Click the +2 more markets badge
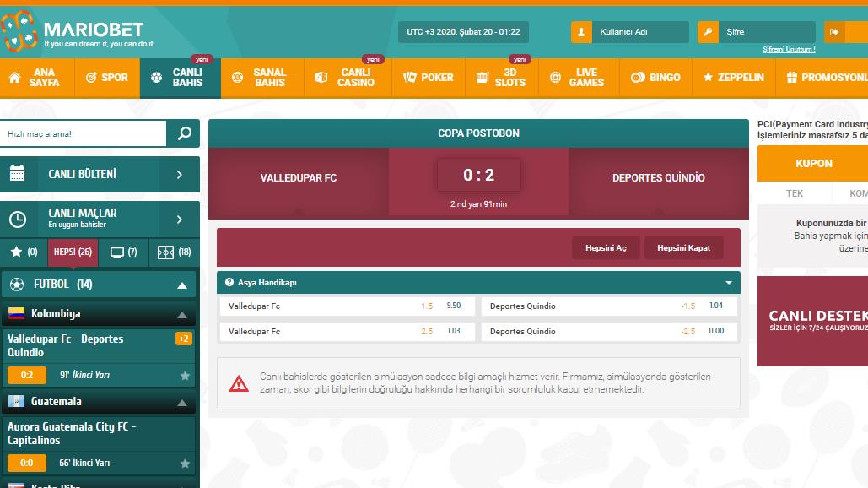868x488 pixels. tap(183, 339)
